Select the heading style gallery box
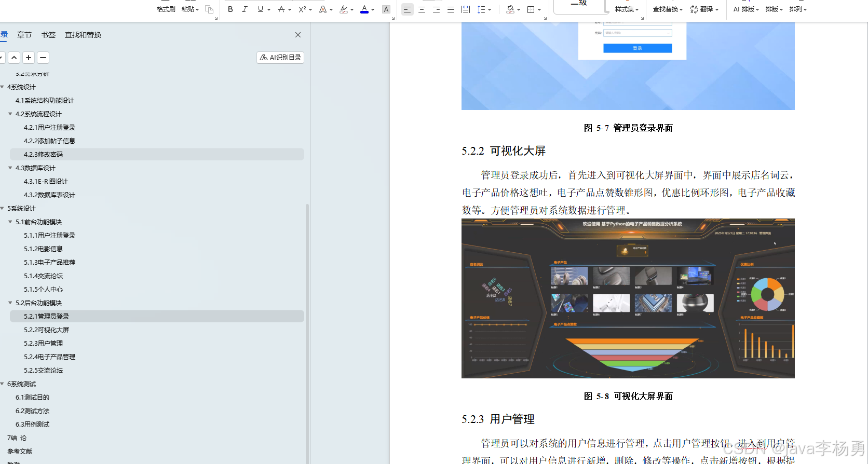The height and width of the screenshot is (464, 868). (579, 6)
